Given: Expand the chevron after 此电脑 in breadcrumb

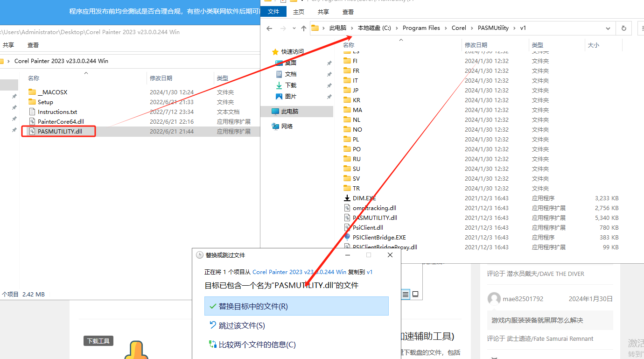Looking at the screenshot, I should click(352, 28).
